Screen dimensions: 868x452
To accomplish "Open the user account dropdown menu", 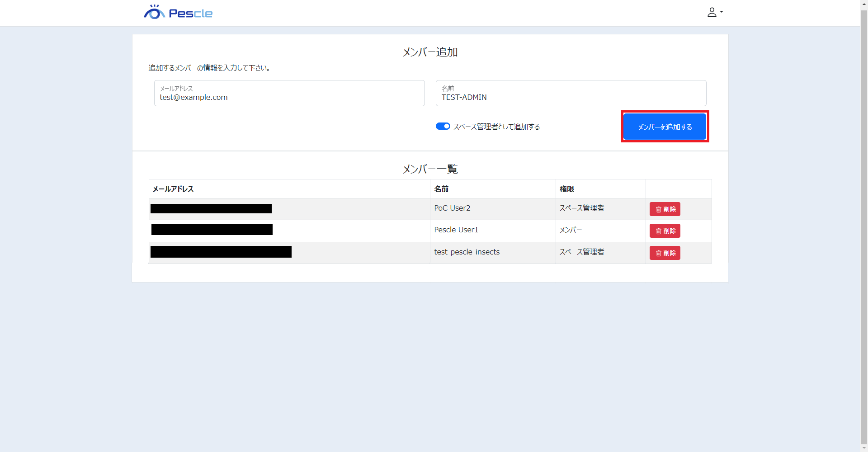I will pos(714,12).
